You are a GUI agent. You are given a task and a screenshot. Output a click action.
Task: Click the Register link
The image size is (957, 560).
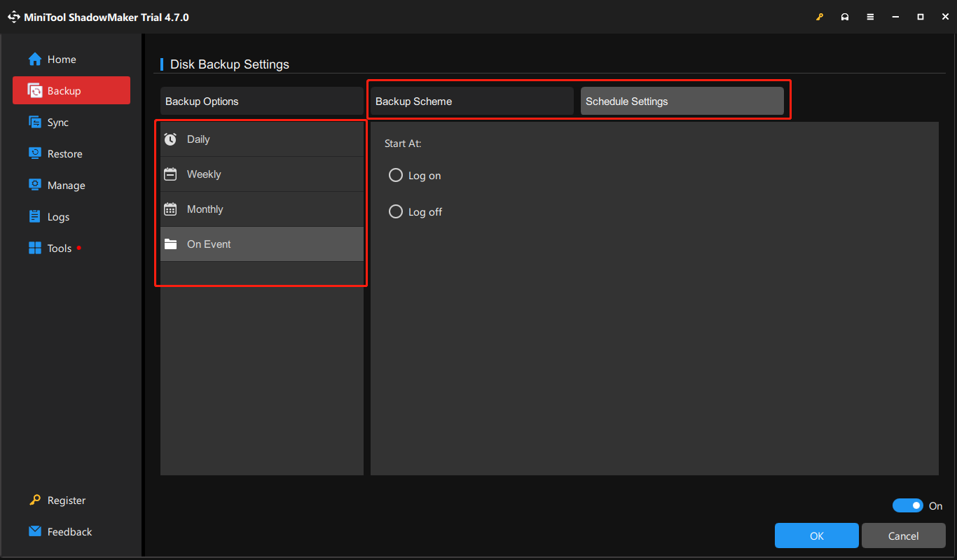pos(65,500)
